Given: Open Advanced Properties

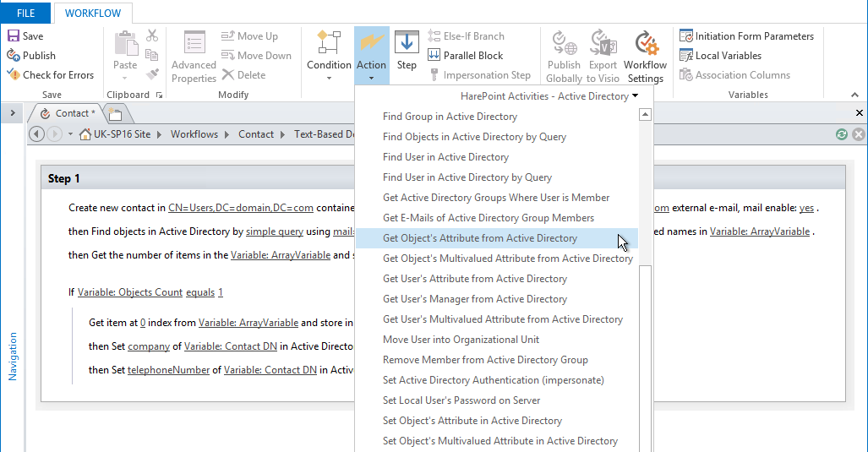Looking at the screenshot, I should point(194,57).
